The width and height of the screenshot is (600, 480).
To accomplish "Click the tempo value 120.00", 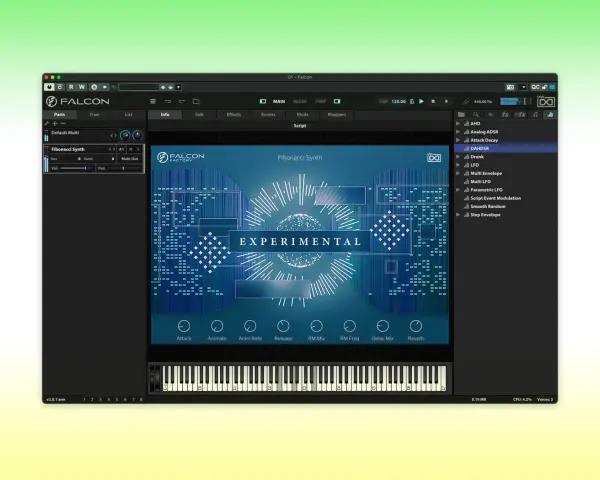I will [398, 101].
